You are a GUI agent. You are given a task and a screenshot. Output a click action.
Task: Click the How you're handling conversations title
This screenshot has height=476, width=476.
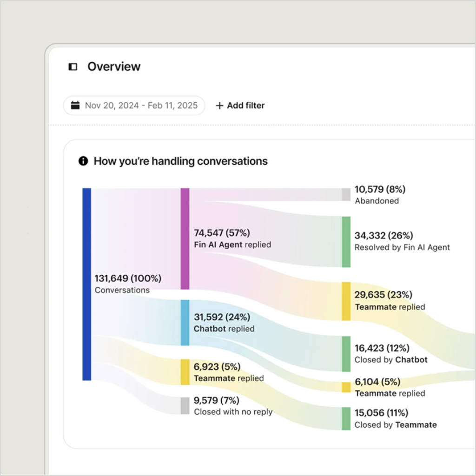tap(180, 161)
